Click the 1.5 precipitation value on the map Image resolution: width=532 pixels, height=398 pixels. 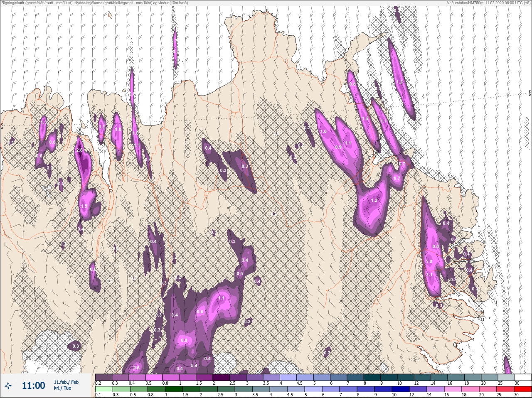click(x=84, y=206)
